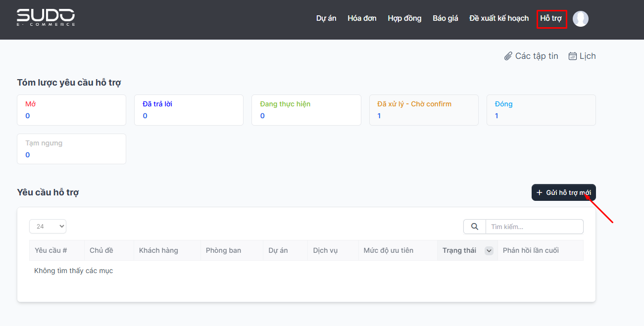Click the SUDO E-Commerce logo

coord(46,18)
